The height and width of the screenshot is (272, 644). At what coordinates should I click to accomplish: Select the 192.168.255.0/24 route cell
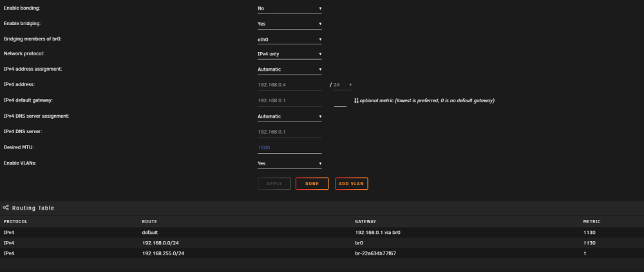coord(163,253)
